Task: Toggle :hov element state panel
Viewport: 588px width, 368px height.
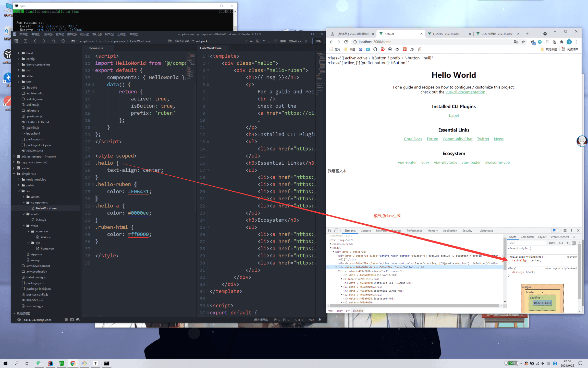Action: (552, 243)
